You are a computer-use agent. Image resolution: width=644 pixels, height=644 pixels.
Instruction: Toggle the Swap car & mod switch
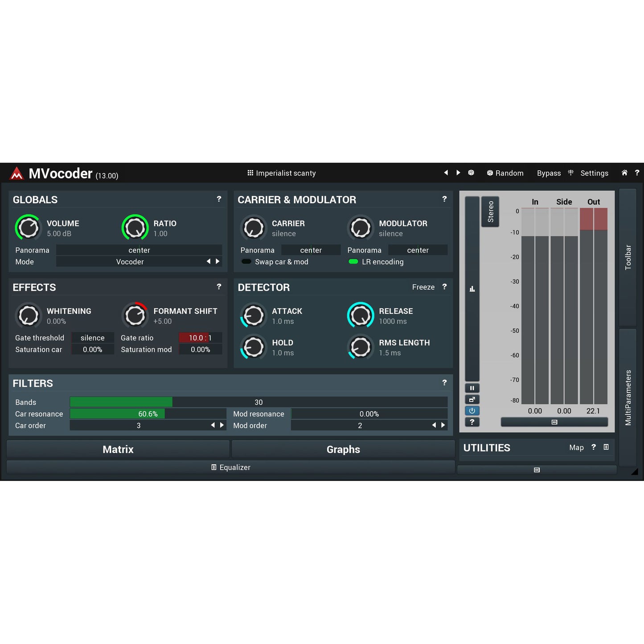tap(246, 262)
